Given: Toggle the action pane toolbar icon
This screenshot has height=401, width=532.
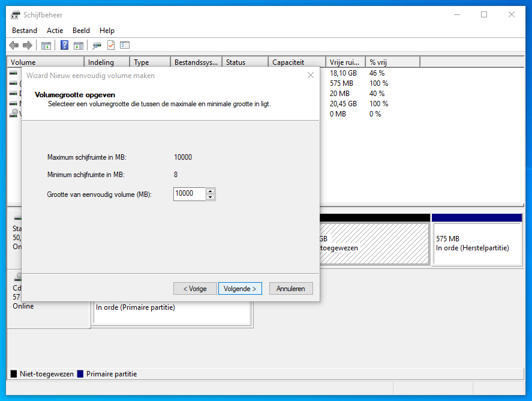Looking at the screenshot, I should coord(78,46).
